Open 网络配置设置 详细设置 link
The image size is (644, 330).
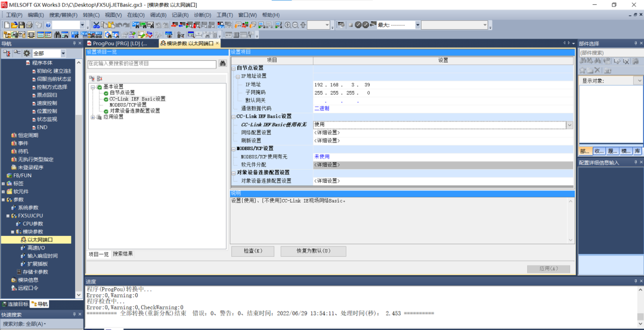[327, 133]
